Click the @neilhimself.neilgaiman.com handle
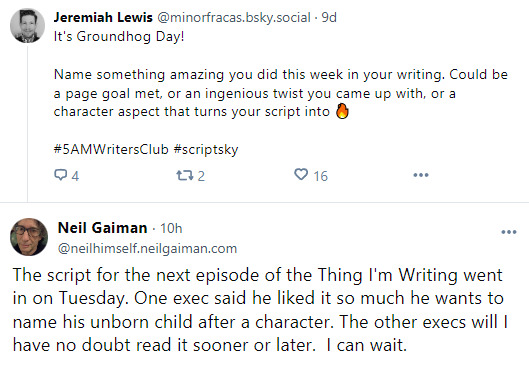 (147, 249)
